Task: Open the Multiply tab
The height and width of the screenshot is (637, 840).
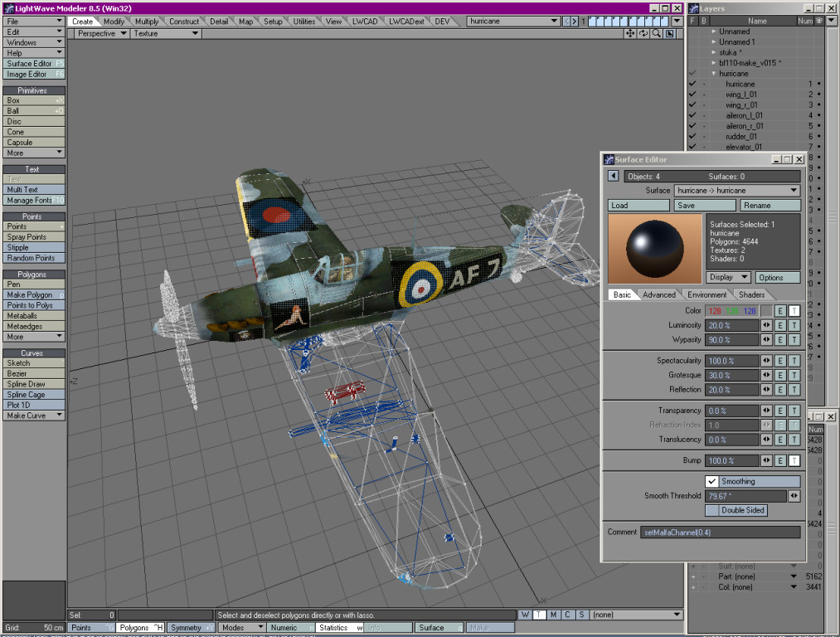Action: pyautogui.click(x=147, y=21)
